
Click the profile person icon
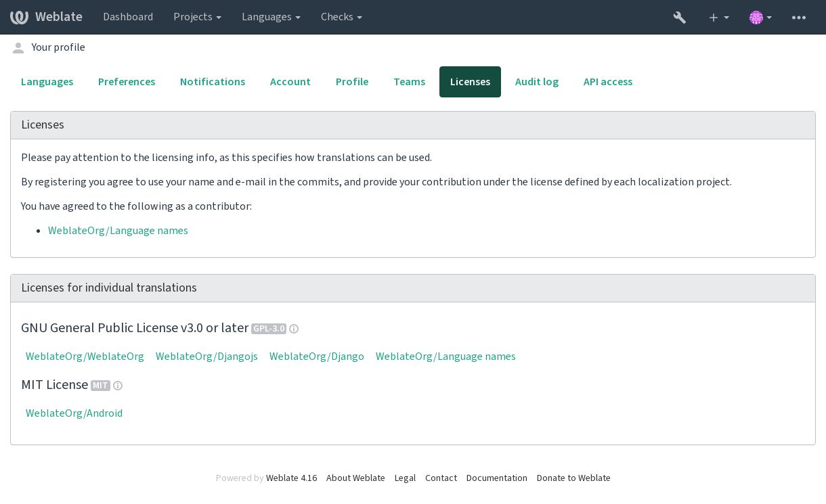click(x=18, y=47)
